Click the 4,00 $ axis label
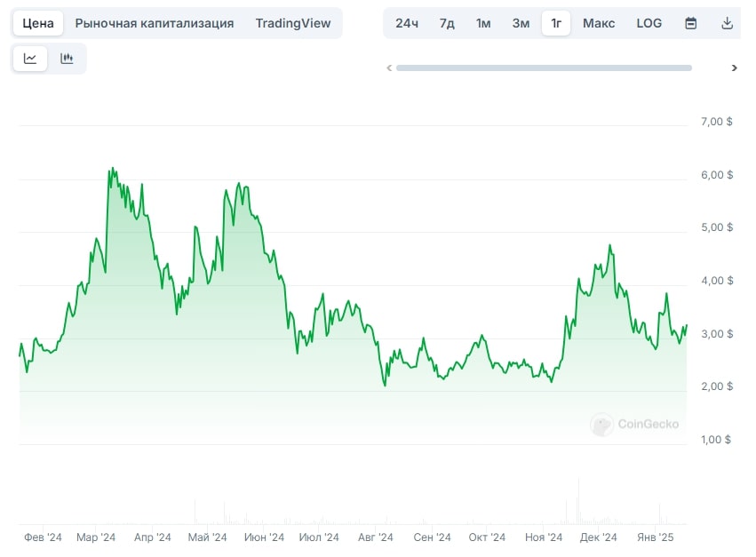Image resolution: width=756 pixels, height=557 pixels. pos(717,281)
